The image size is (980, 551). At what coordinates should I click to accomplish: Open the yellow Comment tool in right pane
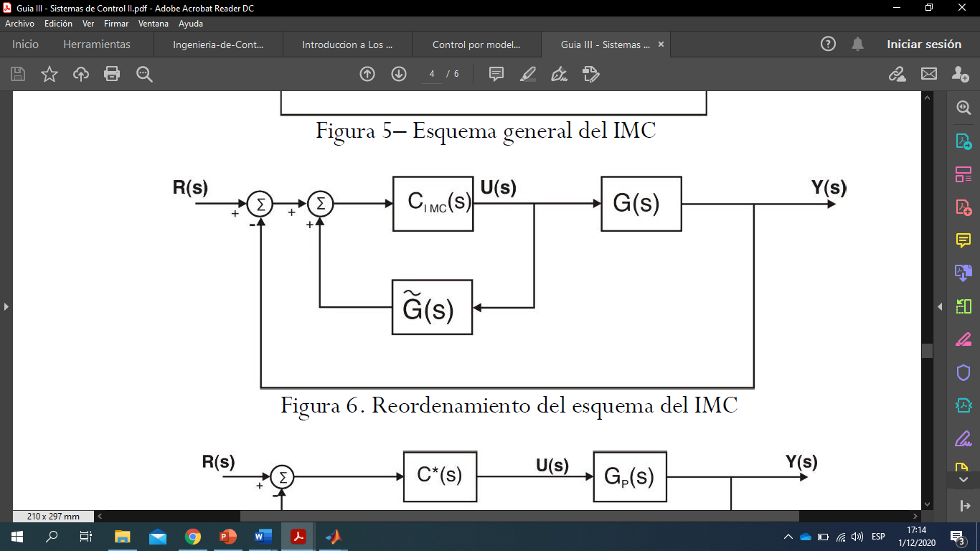(x=963, y=240)
